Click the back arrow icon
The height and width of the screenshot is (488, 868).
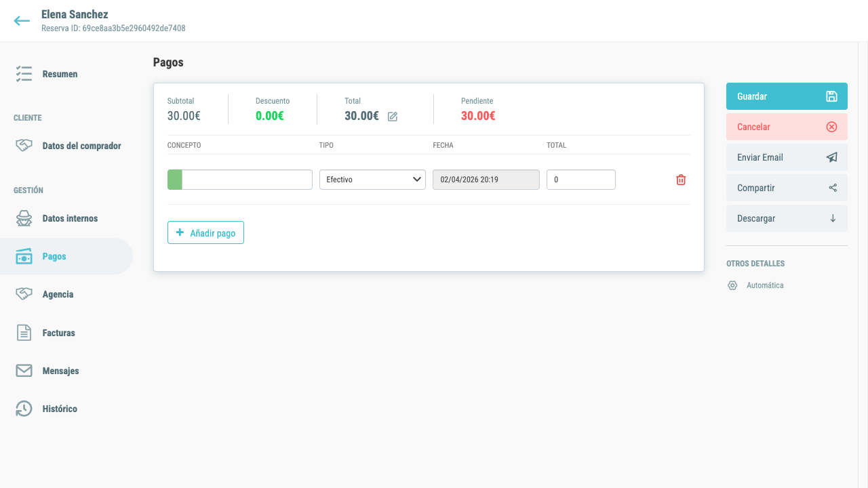[x=22, y=21]
